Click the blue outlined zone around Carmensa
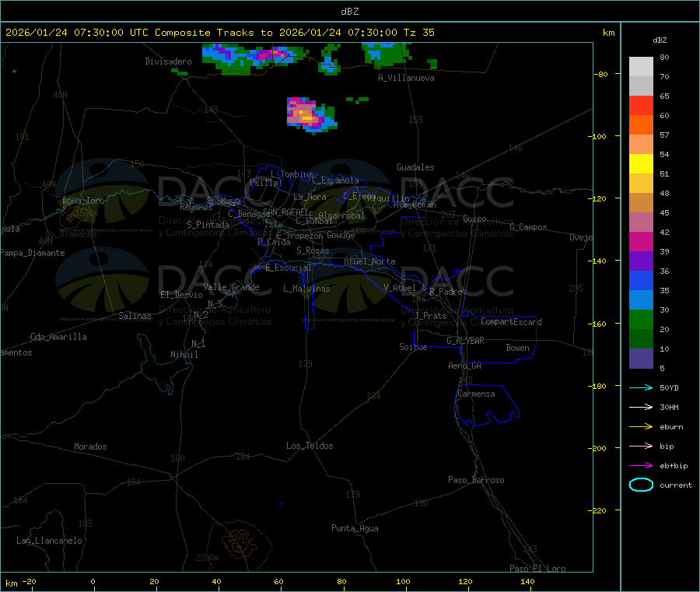Screen dimensions: 700x592 click(487, 405)
